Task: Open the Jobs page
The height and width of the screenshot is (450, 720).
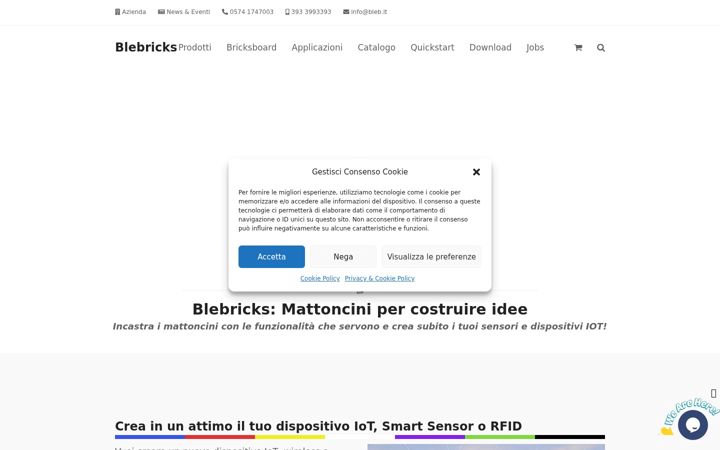Action: pyautogui.click(x=535, y=47)
